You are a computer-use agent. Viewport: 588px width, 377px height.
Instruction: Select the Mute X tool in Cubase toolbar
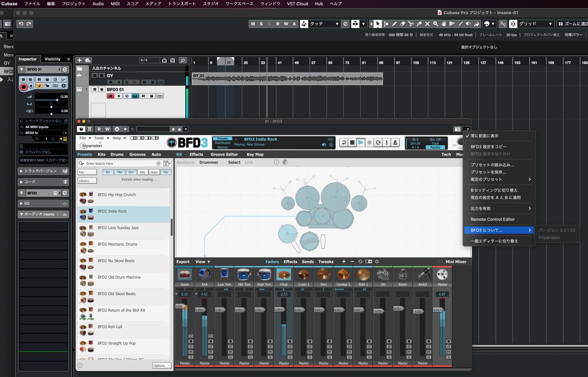(427, 24)
